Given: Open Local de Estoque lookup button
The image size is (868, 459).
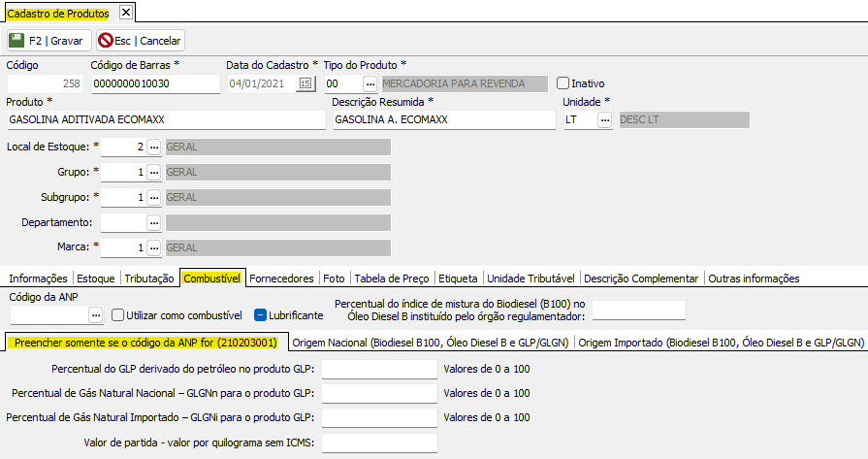Looking at the screenshot, I should coord(153,148).
